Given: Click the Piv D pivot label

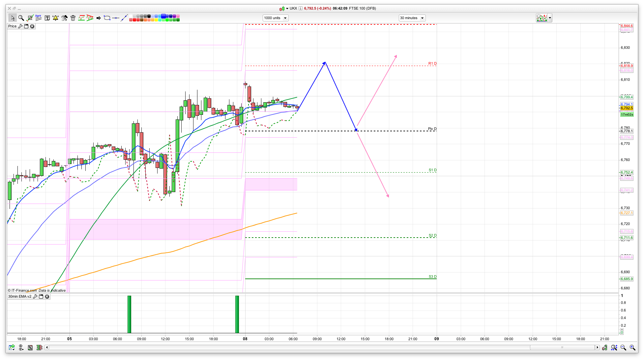Looking at the screenshot, I should coord(432,129).
